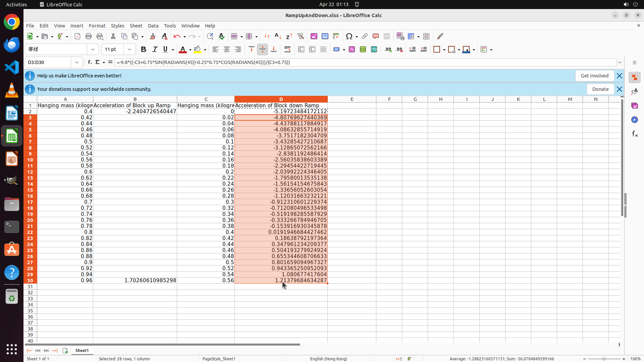Toggle Bold formatting
This screenshot has height=362, width=644.
(x=143, y=50)
